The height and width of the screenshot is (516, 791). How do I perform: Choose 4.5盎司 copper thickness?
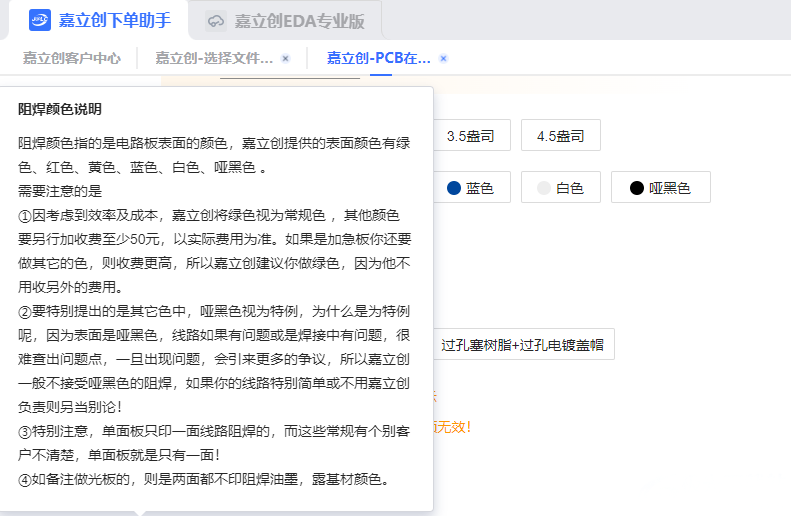click(560, 135)
